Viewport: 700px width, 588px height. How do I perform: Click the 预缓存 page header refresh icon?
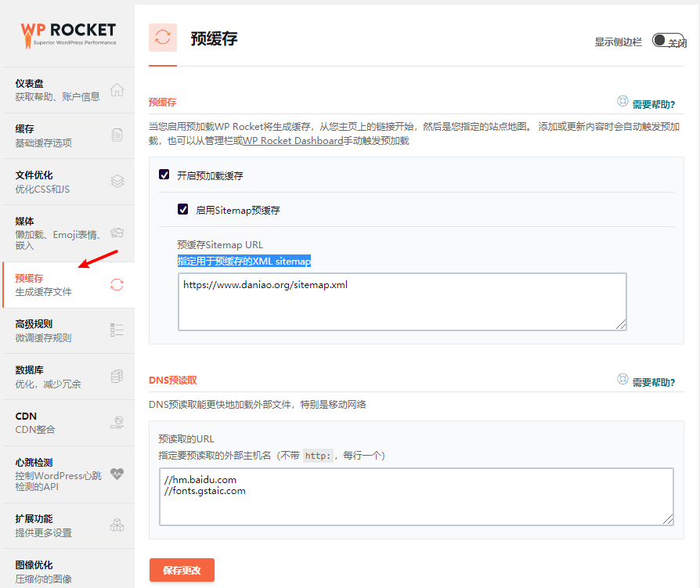point(163,38)
